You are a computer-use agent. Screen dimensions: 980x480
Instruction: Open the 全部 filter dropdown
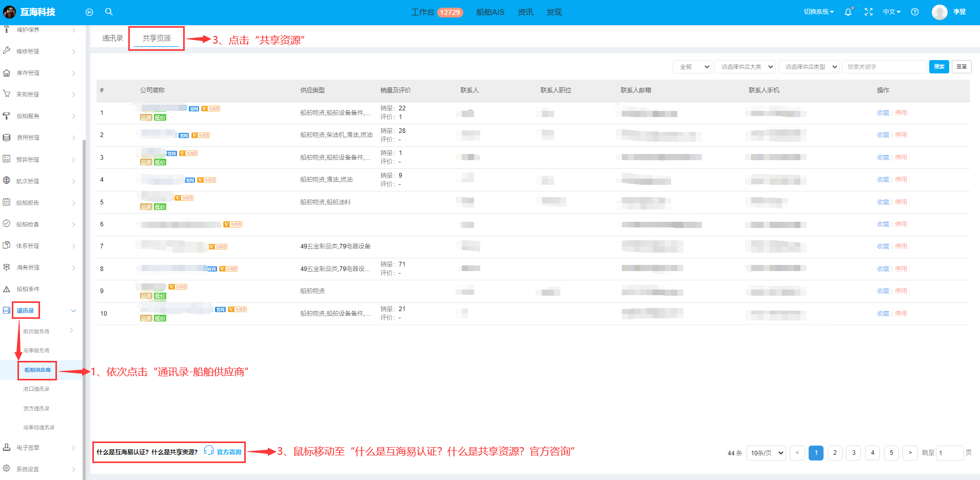click(692, 67)
